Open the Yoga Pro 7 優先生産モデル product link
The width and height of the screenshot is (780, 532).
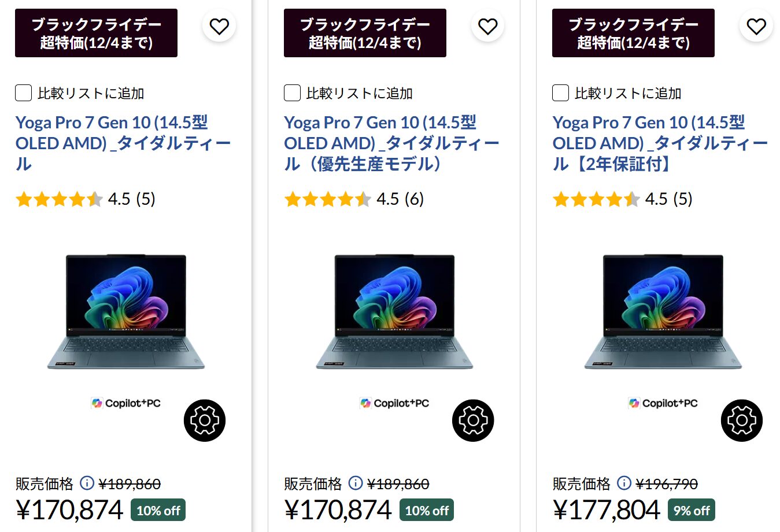coord(391,143)
